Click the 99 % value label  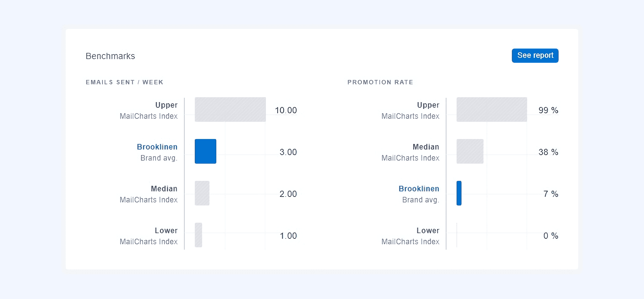pyautogui.click(x=548, y=110)
